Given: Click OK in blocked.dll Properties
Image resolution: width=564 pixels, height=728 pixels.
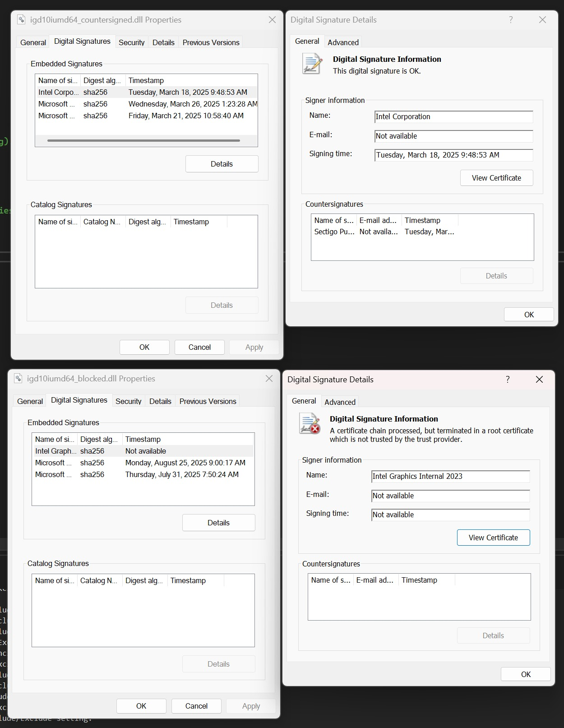Looking at the screenshot, I should [141, 706].
